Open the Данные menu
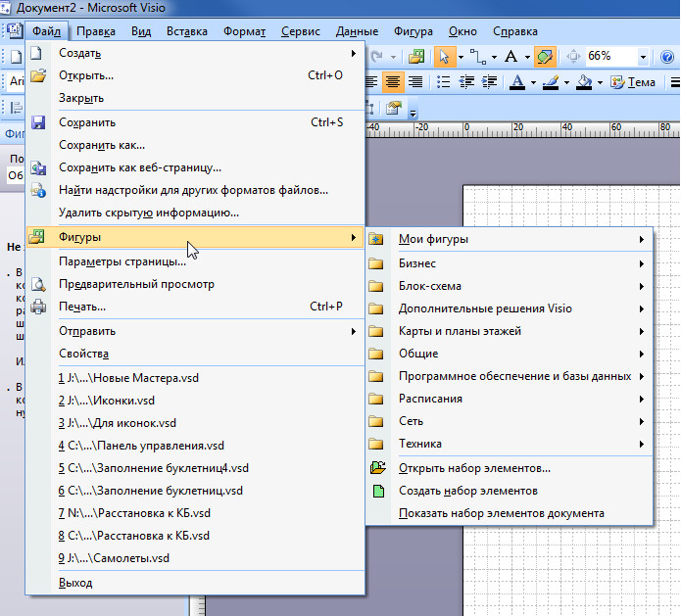The image size is (681, 616). pyautogui.click(x=357, y=31)
